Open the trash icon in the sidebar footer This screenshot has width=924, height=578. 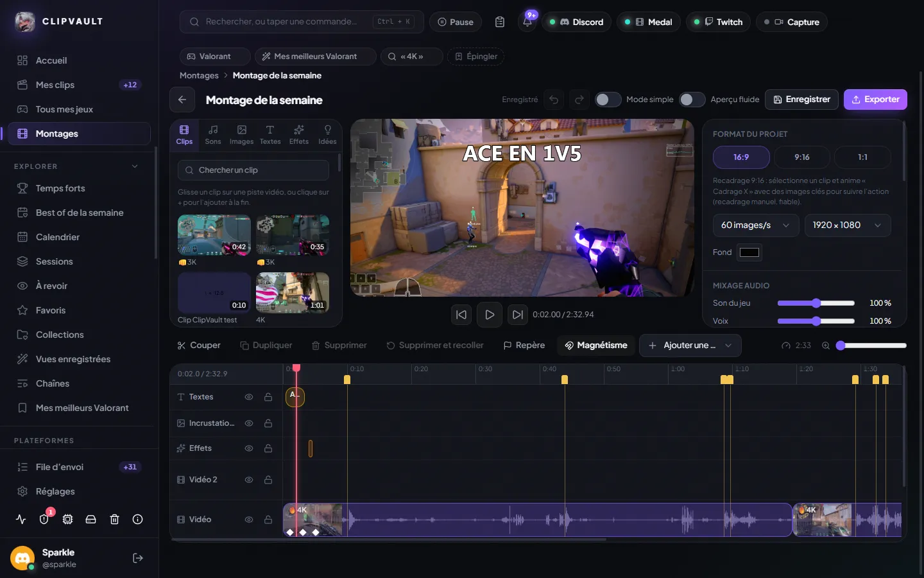tap(114, 520)
